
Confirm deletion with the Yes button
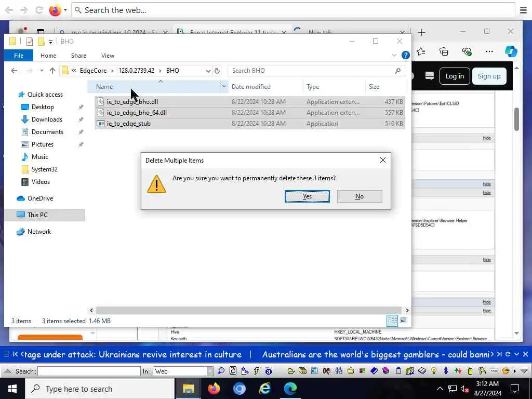307,196
